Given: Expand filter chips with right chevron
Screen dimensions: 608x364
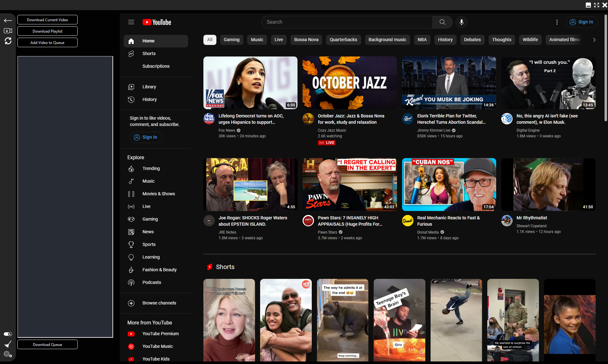Looking at the screenshot, I should [x=594, y=40].
